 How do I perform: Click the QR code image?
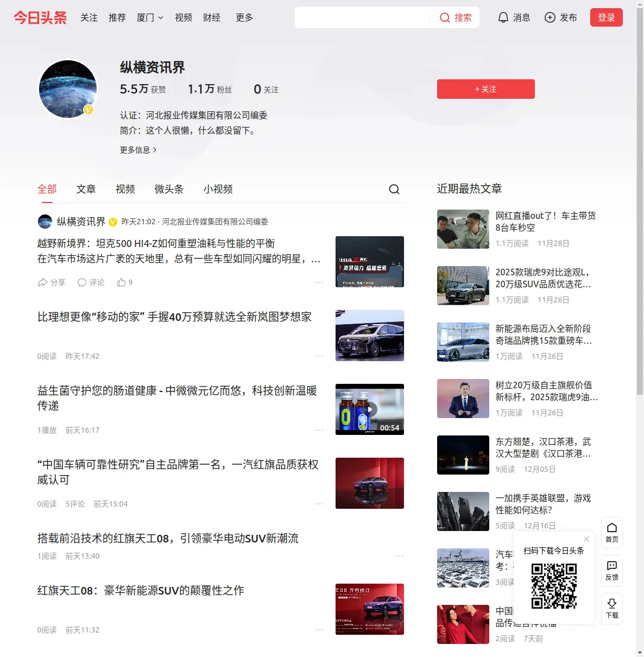tap(554, 586)
